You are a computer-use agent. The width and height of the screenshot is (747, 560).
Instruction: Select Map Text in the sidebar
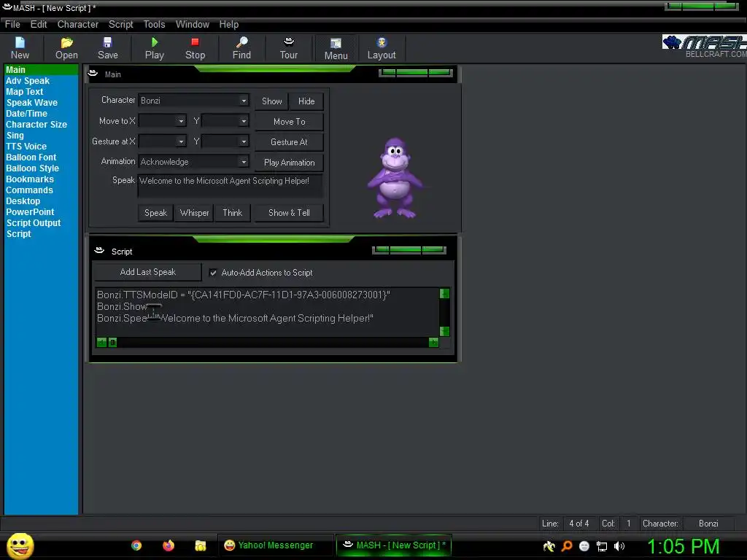(x=24, y=91)
